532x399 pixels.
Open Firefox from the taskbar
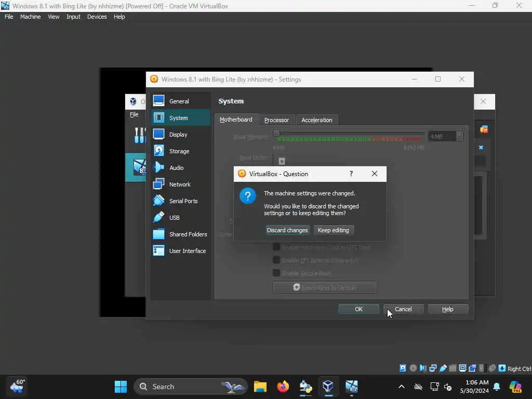pos(283,387)
